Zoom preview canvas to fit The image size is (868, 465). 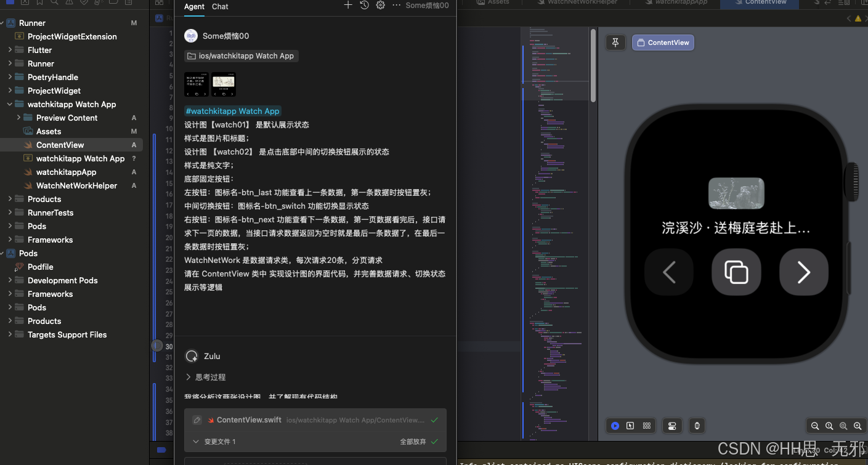coord(843,426)
